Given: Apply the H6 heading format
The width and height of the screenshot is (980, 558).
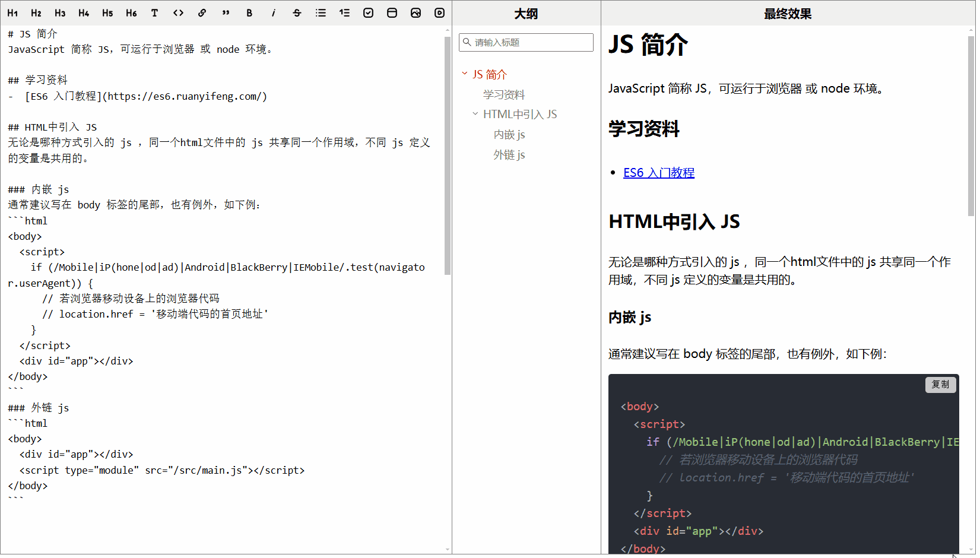Looking at the screenshot, I should (x=131, y=13).
